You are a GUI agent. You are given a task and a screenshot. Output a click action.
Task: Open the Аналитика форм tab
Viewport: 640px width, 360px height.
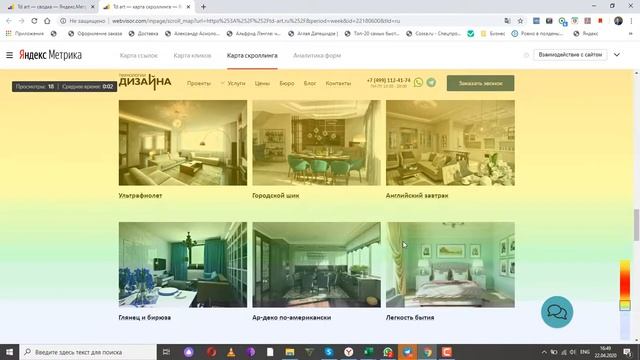tap(317, 56)
